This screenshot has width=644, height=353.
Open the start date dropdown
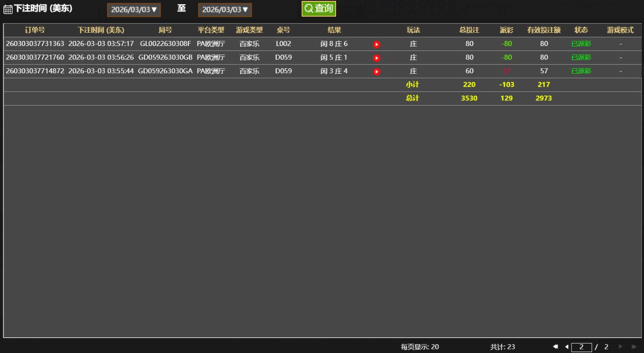click(134, 10)
